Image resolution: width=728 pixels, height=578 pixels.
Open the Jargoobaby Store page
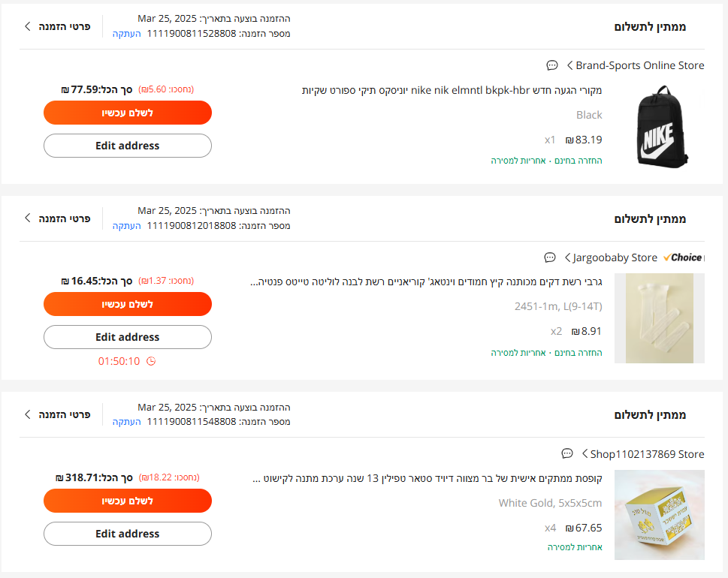(x=611, y=257)
